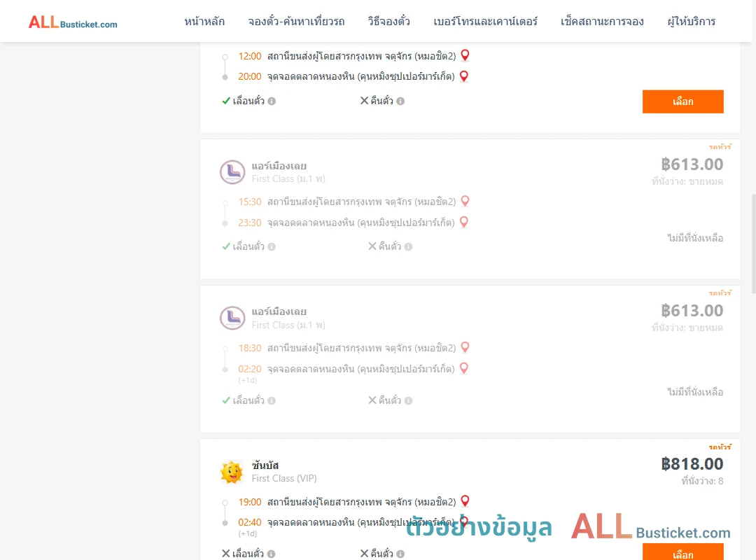Image resolution: width=756 pixels, height=560 pixels.
Task: Click ไม่มีที่นั่งเหลือ label in 15:30 trip
Action: (695, 238)
